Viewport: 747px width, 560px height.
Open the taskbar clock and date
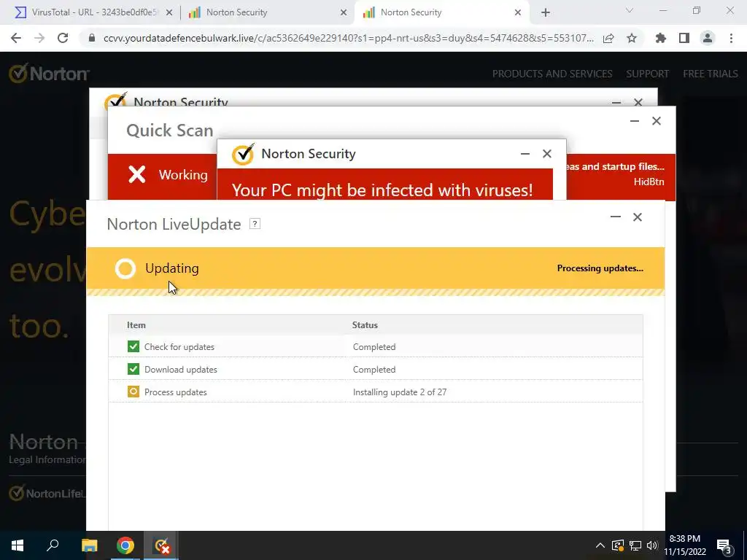[x=684, y=545]
